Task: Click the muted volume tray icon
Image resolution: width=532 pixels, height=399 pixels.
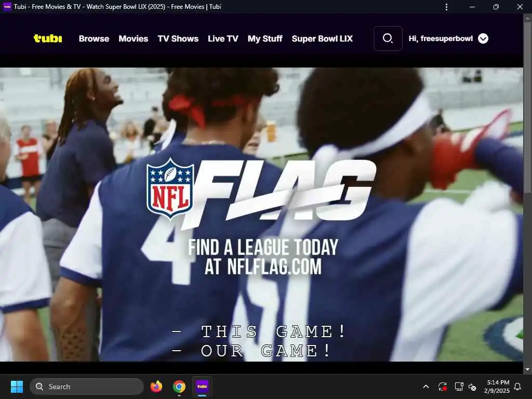Action: pyautogui.click(x=472, y=387)
